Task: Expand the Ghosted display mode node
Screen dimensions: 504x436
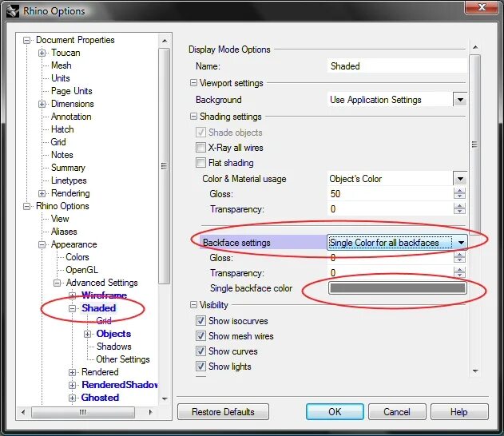Action: (x=73, y=398)
